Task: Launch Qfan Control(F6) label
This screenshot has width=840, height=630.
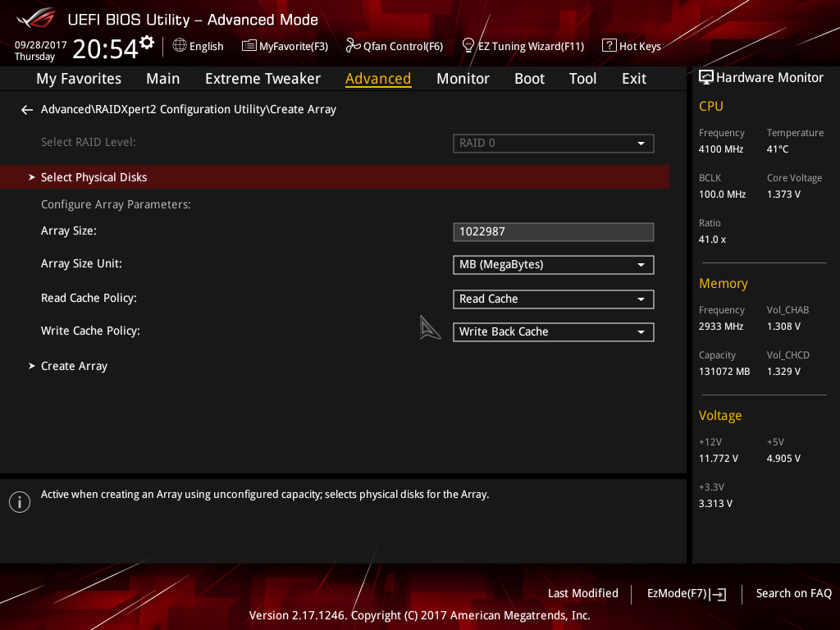Action: pyautogui.click(x=403, y=46)
